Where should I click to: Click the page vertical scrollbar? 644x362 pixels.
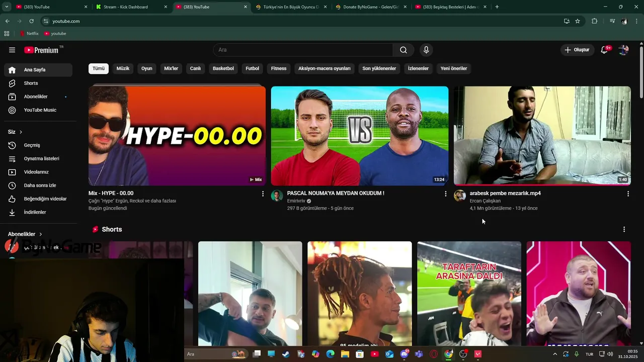click(641, 72)
